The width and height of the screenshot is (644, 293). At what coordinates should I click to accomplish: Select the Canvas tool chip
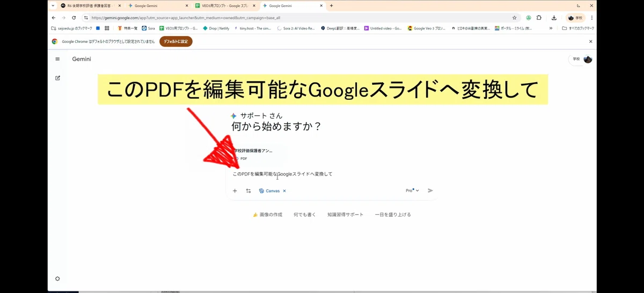click(x=269, y=191)
